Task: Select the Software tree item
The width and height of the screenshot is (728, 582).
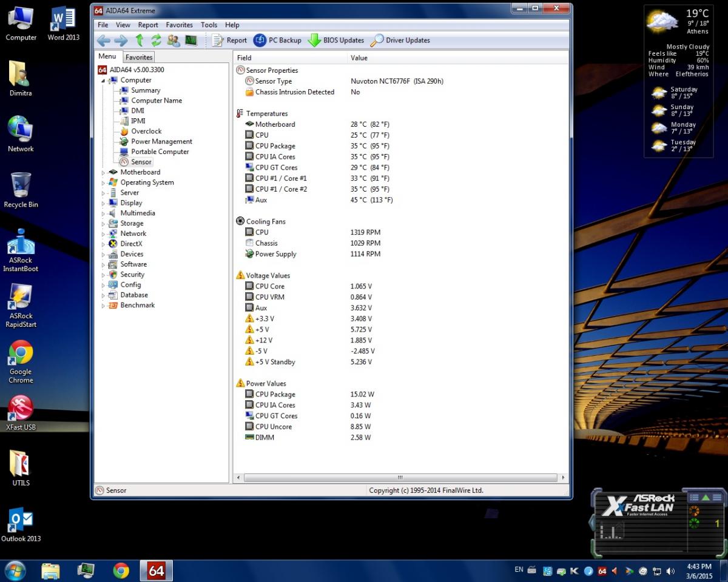Action: tap(133, 264)
